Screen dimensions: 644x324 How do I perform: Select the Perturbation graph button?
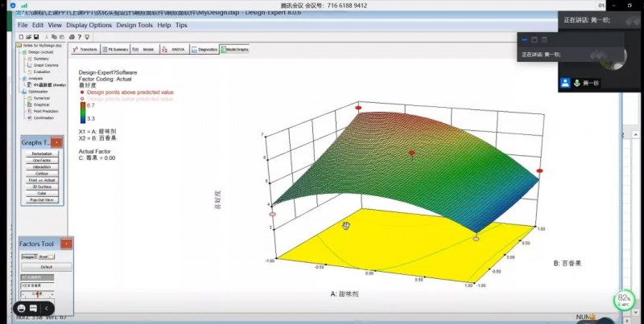41,153
